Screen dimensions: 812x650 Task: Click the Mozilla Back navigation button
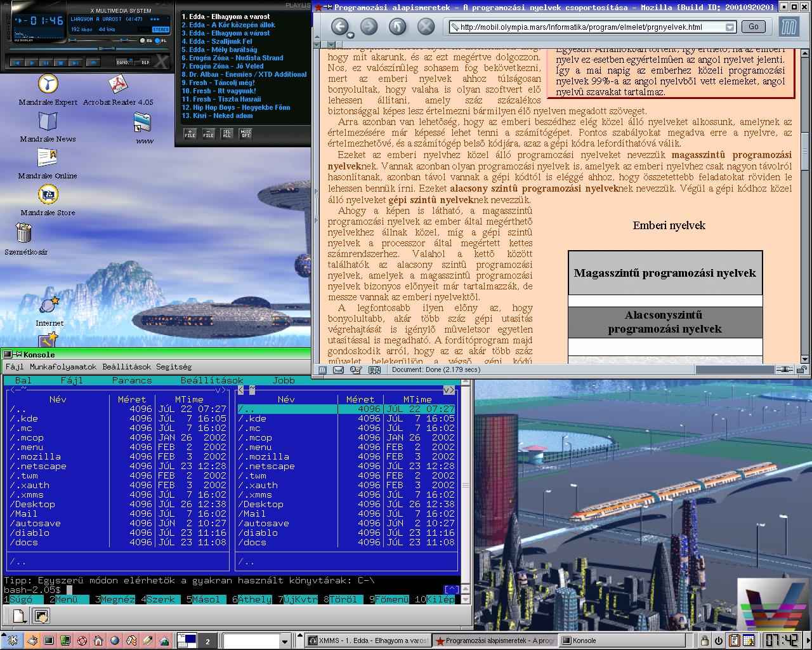tap(340, 27)
